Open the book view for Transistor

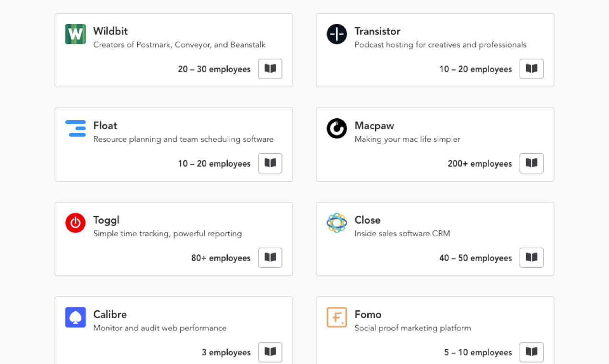click(531, 68)
